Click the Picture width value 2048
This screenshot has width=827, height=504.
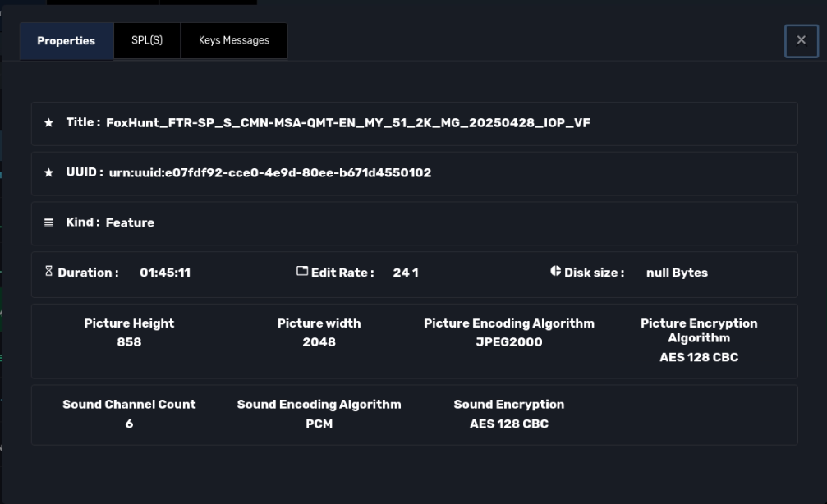(319, 342)
